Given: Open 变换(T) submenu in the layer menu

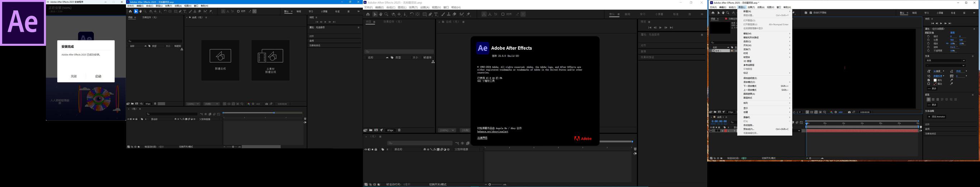Looking at the screenshot, I should [765, 49].
